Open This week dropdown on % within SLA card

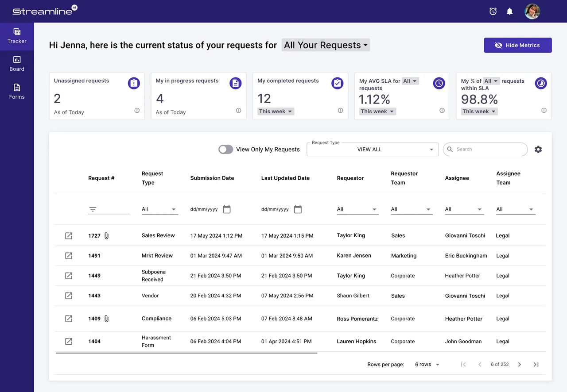point(479,111)
